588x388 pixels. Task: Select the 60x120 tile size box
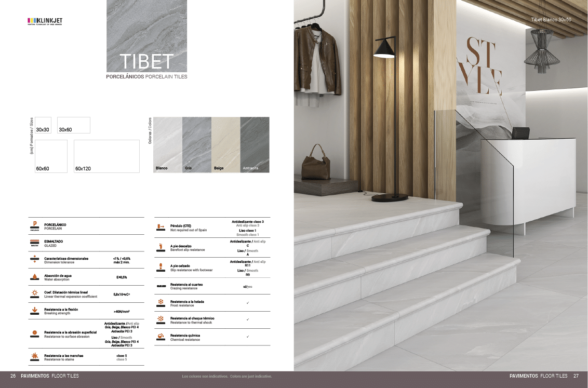(x=106, y=156)
